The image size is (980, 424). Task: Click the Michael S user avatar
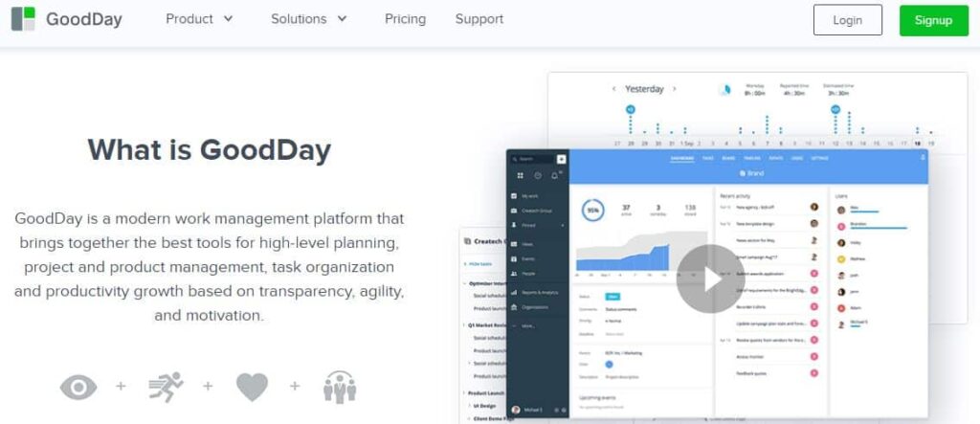tap(516, 410)
